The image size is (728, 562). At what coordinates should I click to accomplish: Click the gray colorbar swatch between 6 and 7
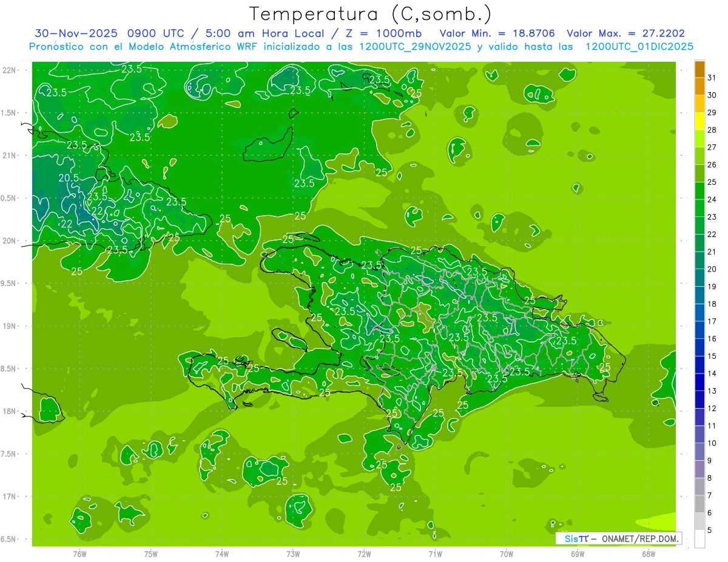699,504
